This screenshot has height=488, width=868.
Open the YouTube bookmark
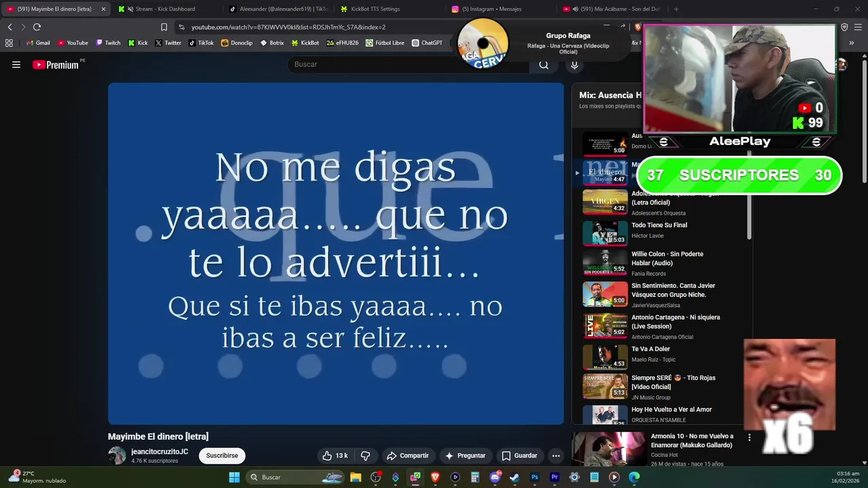(73, 43)
